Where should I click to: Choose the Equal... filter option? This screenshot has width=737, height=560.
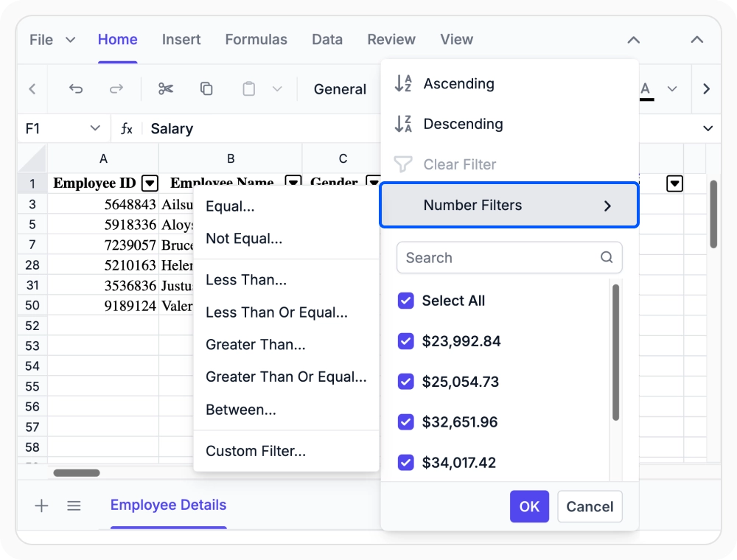click(286, 206)
